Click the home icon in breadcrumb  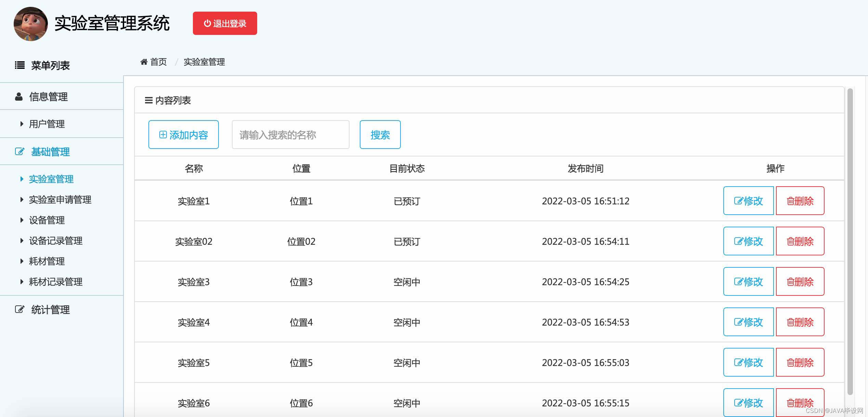144,62
